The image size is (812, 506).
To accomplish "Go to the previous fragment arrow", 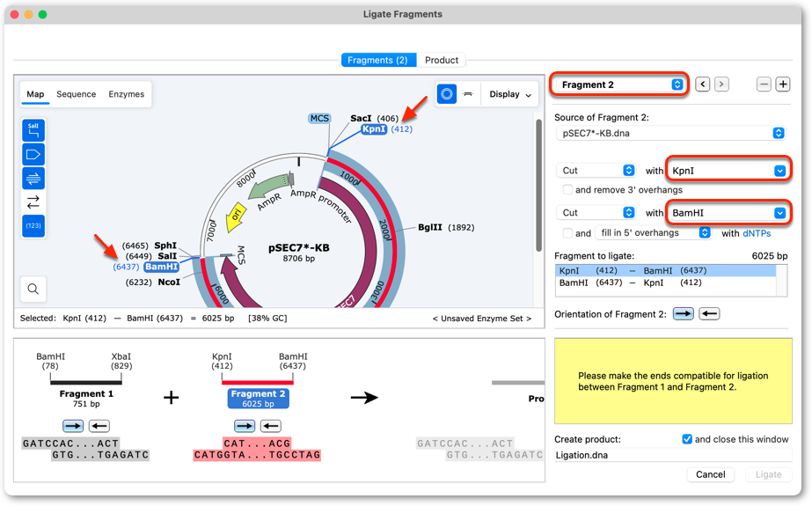I will [702, 84].
